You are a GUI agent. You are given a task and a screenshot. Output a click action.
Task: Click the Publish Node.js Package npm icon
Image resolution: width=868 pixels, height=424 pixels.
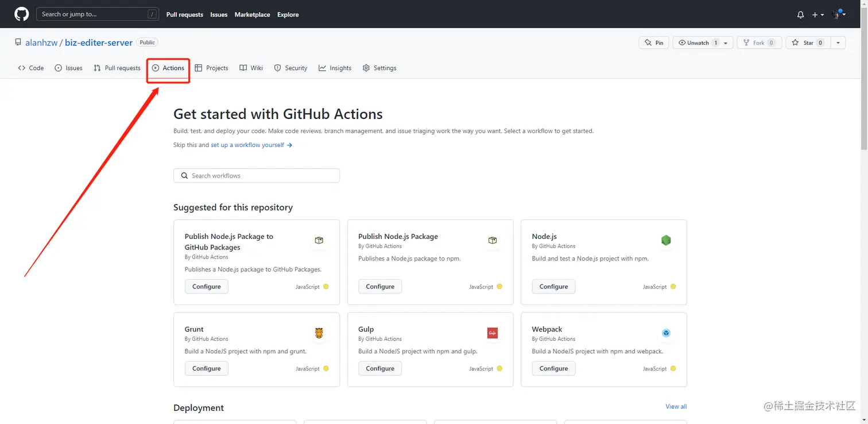tap(493, 240)
